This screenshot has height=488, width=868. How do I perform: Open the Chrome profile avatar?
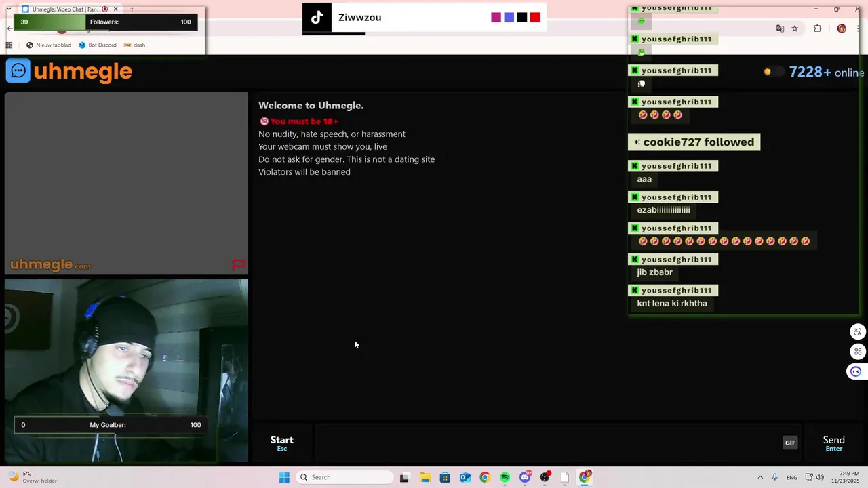tap(842, 28)
